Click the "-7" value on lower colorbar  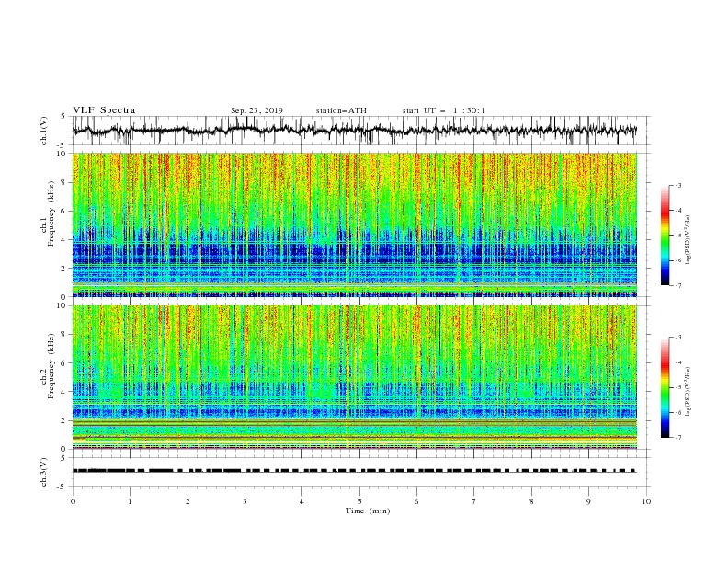tap(678, 438)
